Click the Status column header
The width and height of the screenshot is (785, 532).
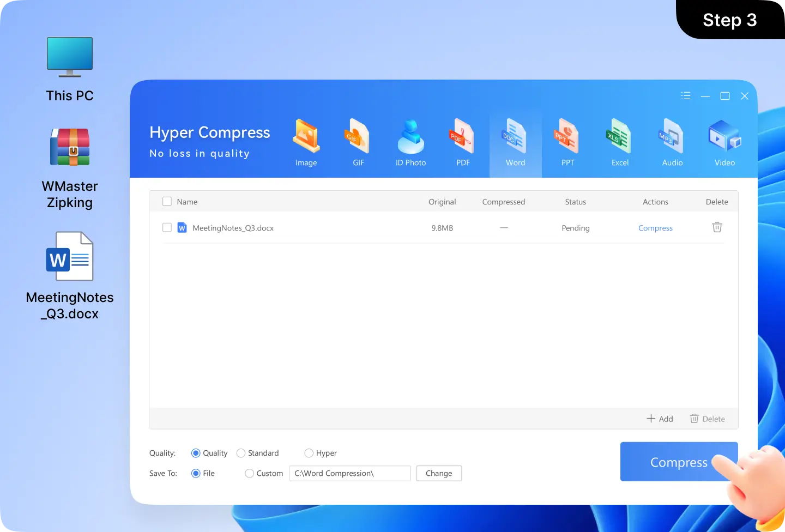click(576, 202)
